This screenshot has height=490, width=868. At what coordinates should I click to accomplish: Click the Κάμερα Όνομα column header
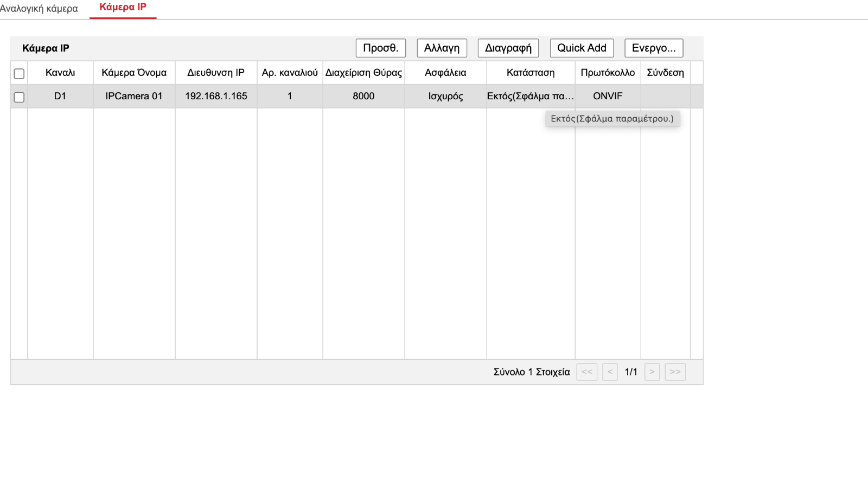pyautogui.click(x=134, y=73)
